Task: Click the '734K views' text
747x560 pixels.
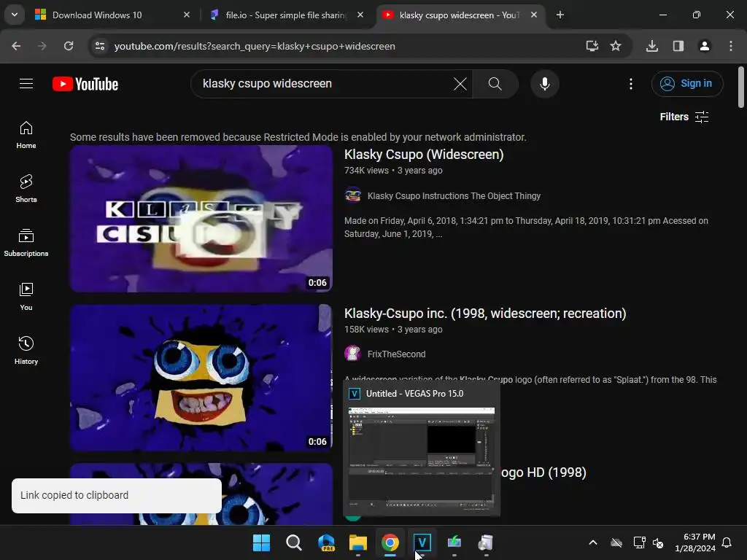Action: point(366,171)
